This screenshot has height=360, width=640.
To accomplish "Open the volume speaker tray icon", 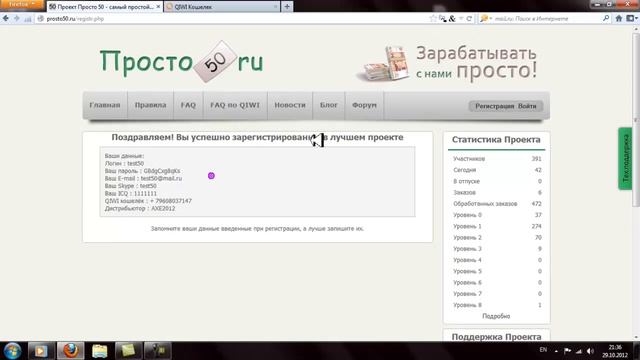I will click(590, 351).
